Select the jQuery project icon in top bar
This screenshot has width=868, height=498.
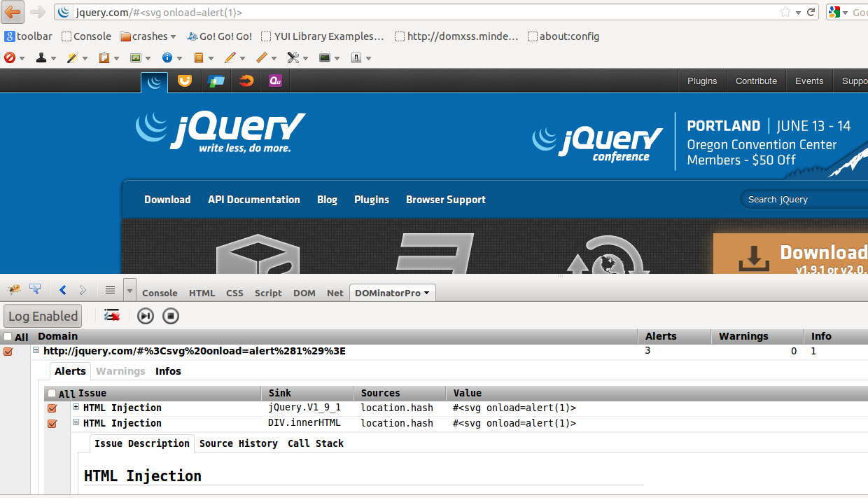click(x=154, y=82)
